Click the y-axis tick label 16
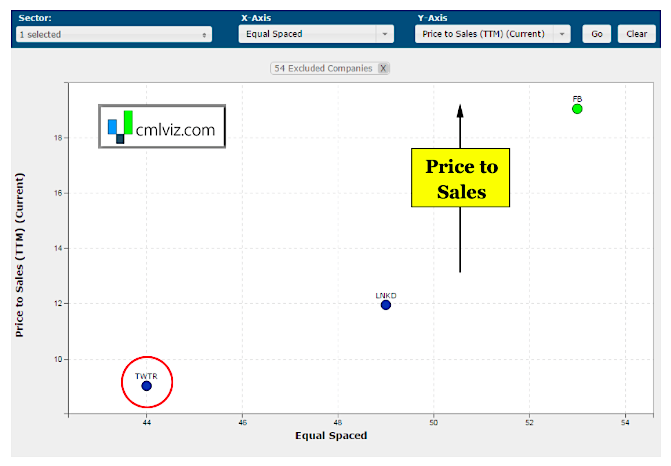Screen dimensions: 671x466 click(x=58, y=193)
